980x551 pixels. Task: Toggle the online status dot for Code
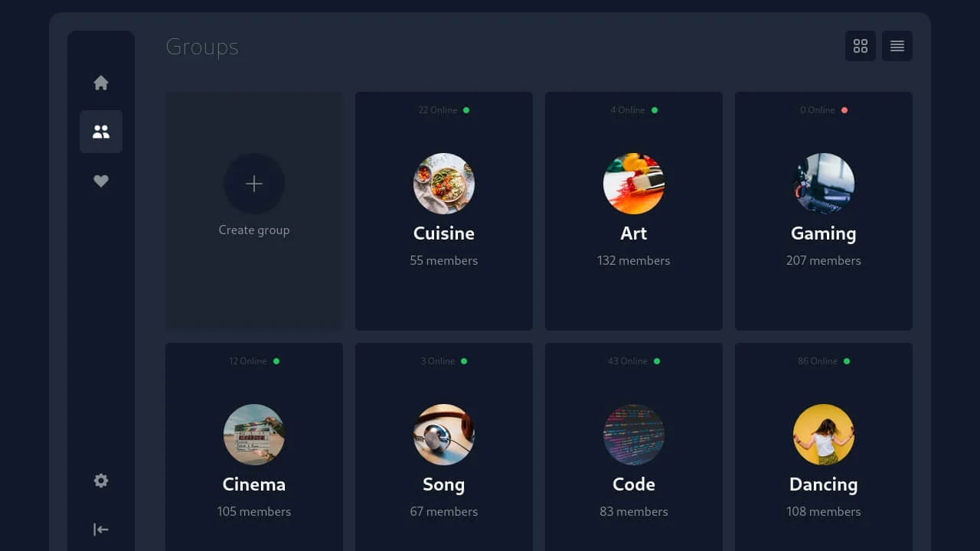655,361
